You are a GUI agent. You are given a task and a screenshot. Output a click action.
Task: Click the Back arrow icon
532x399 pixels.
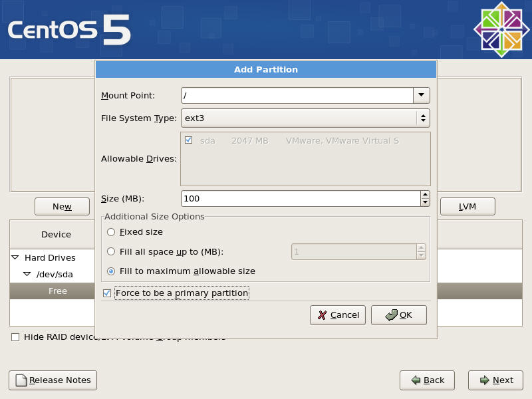[416, 380]
